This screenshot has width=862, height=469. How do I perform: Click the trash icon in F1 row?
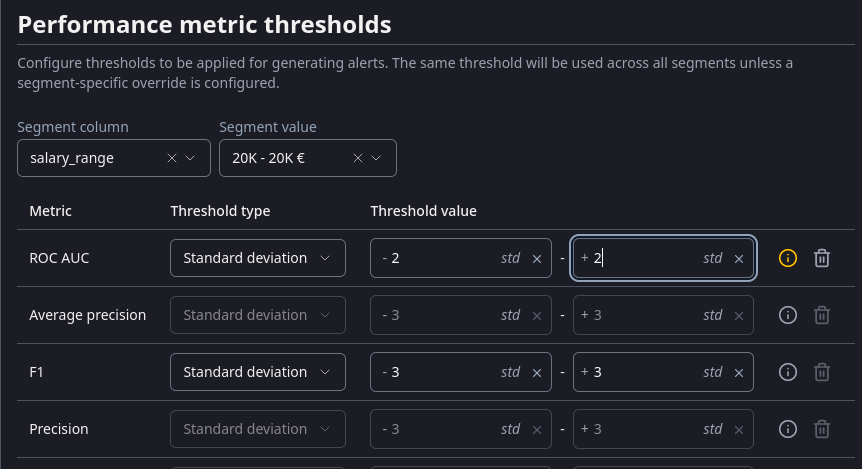click(x=822, y=372)
